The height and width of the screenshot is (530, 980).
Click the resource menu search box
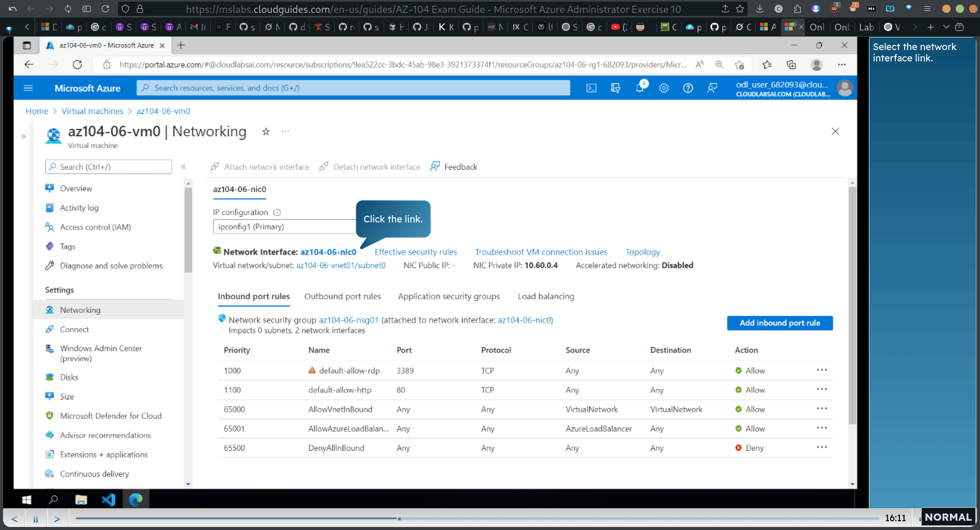click(x=108, y=167)
